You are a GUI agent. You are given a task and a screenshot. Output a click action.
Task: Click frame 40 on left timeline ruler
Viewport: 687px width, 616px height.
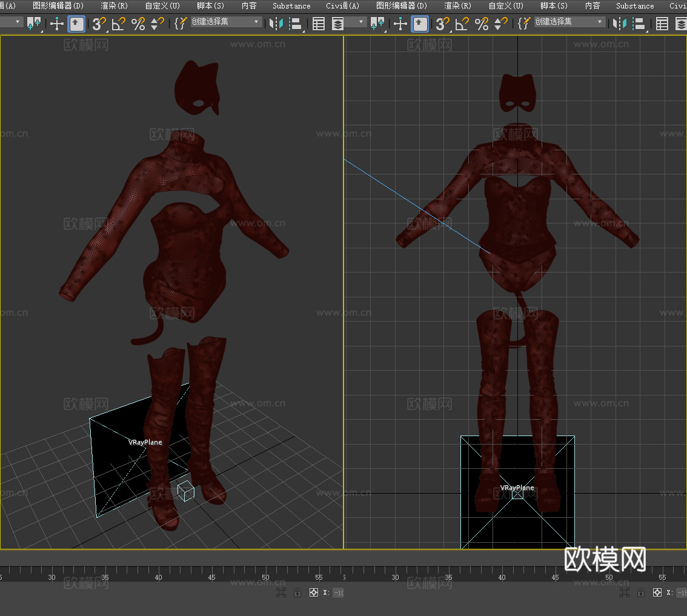(x=158, y=577)
